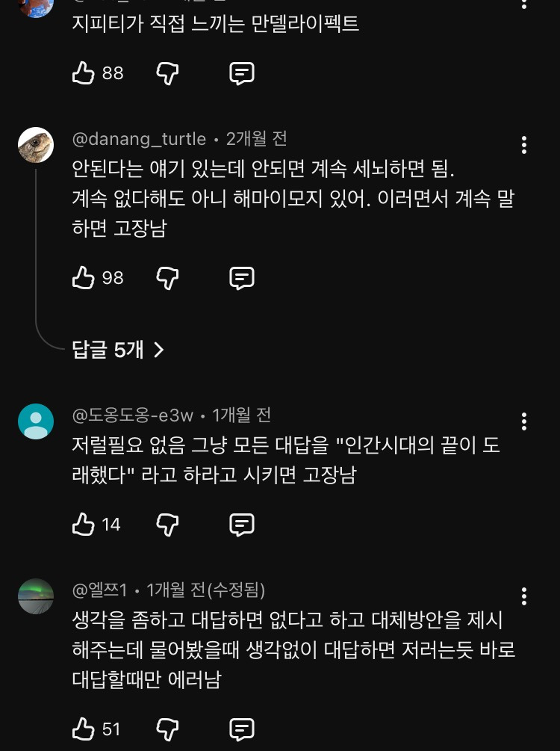Open the options menu for @도옹도옹-e3w's comment
The height and width of the screenshot is (751, 560).
[x=524, y=421]
